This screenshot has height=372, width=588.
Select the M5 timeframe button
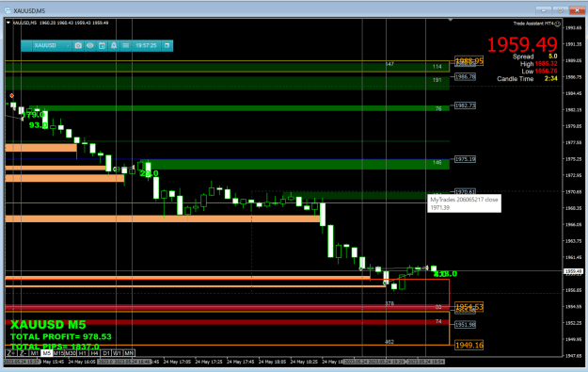(x=46, y=353)
